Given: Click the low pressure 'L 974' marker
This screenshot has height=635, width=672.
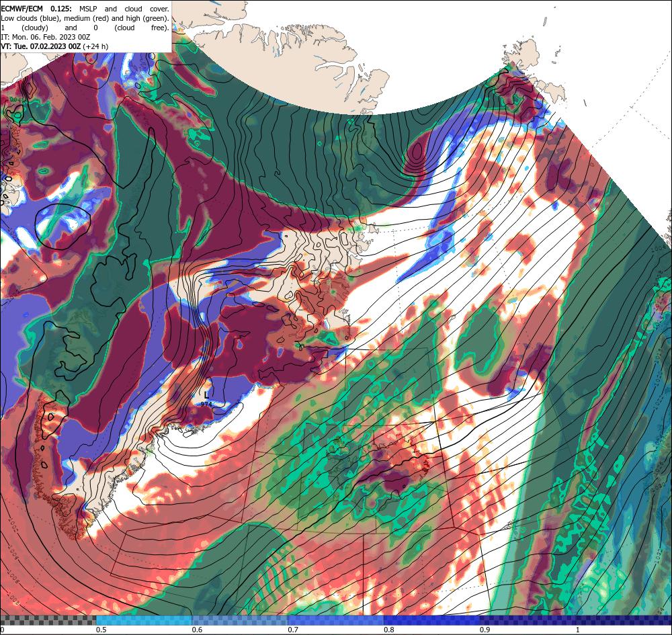Looking at the screenshot, I should point(206,398).
